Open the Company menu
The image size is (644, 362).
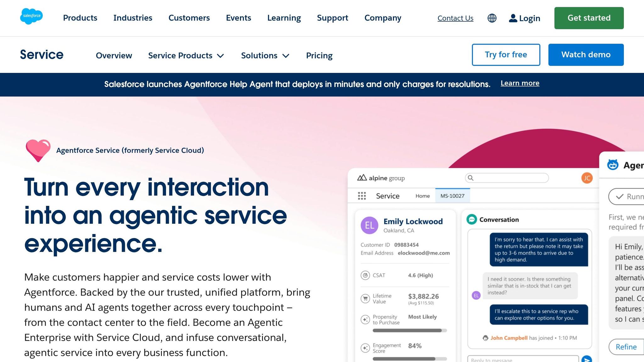click(x=383, y=18)
